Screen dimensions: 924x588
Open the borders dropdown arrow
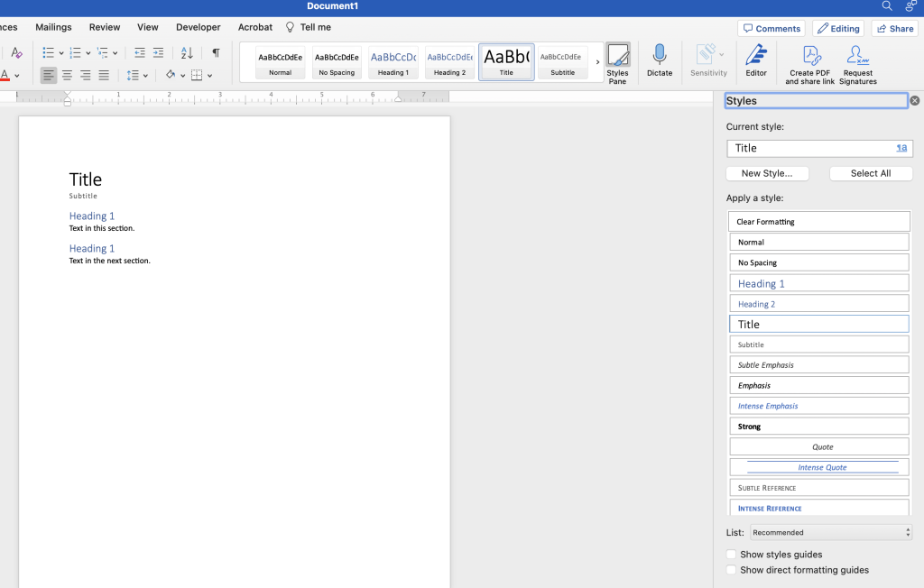tap(209, 76)
